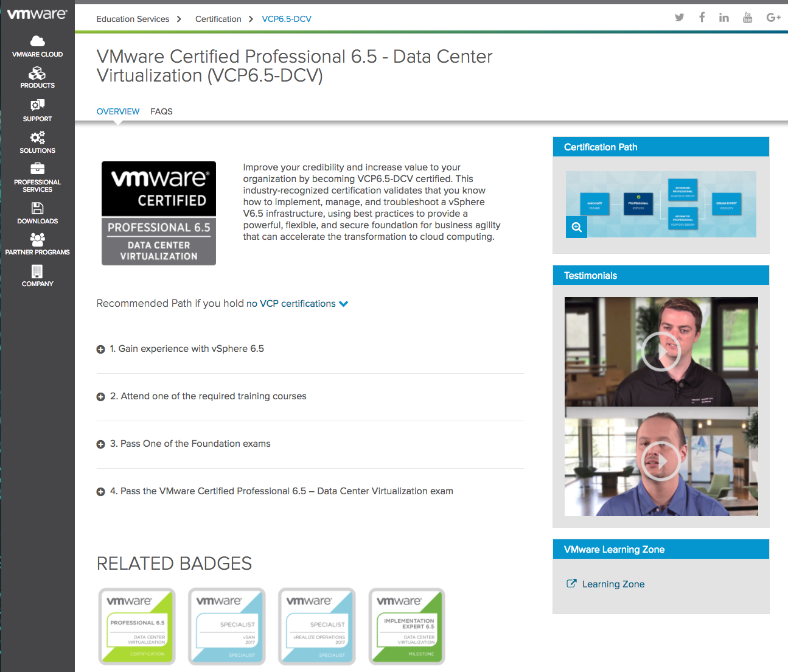The width and height of the screenshot is (788, 672).
Task: Open Professional Services briefcase icon
Action: (x=37, y=169)
